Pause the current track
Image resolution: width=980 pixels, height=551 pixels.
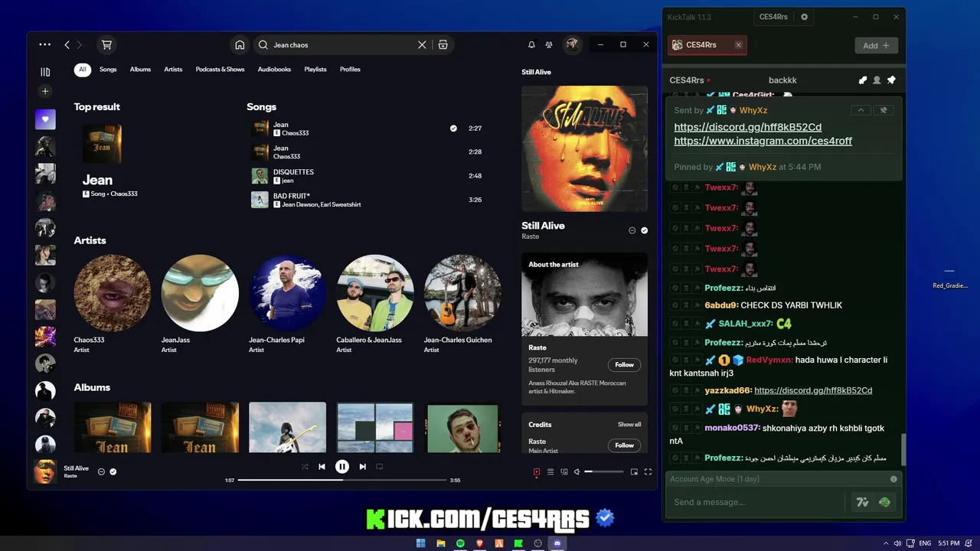point(342,467)
